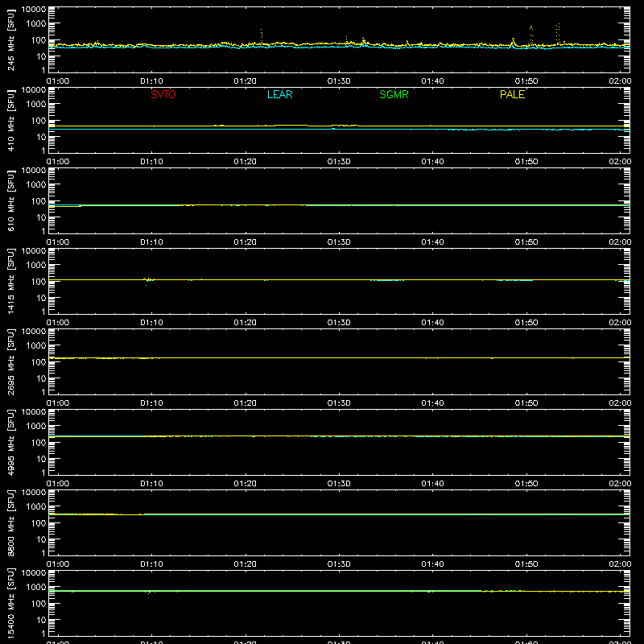The image size is (644, 644).
Task: Click 01:10 time label under 1415 MHz plot
Action: click(x=151, y=323)
